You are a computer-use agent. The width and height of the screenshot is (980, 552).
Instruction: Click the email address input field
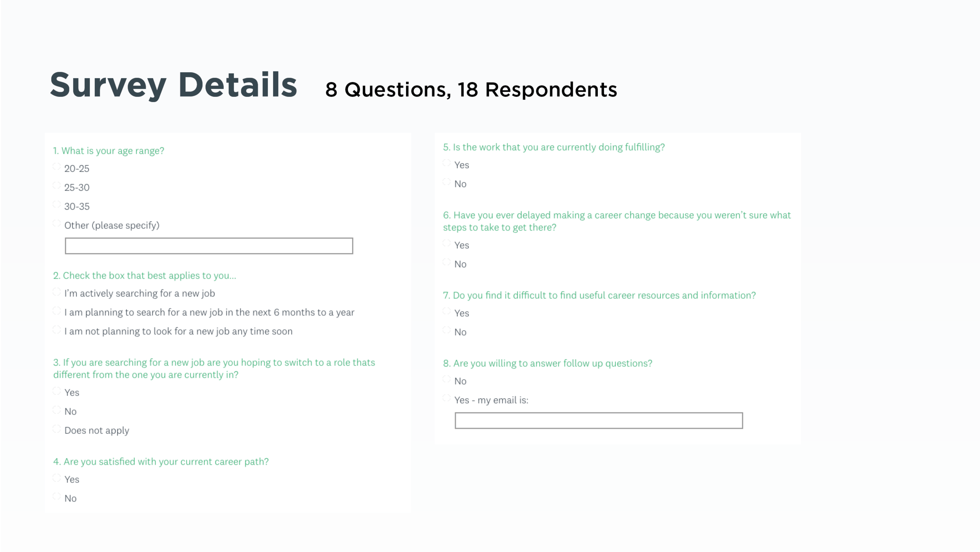599,421
